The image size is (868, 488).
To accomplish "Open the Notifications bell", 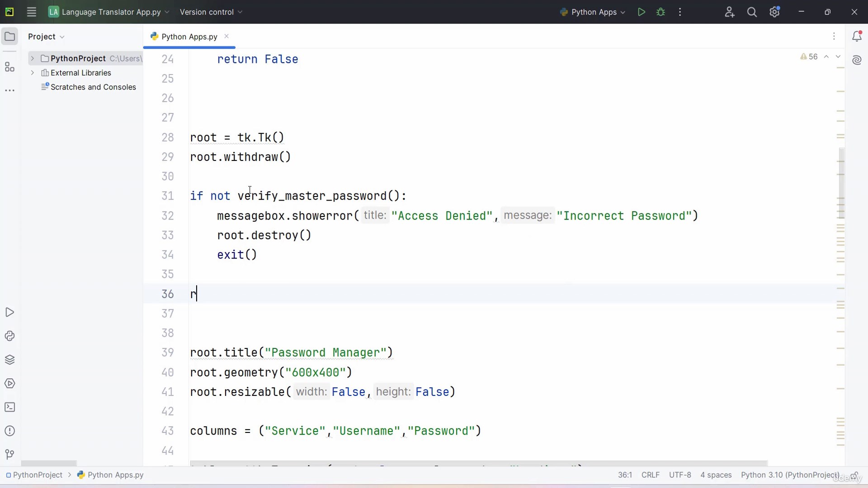I will pyautogui.click(x=857, y=36).
